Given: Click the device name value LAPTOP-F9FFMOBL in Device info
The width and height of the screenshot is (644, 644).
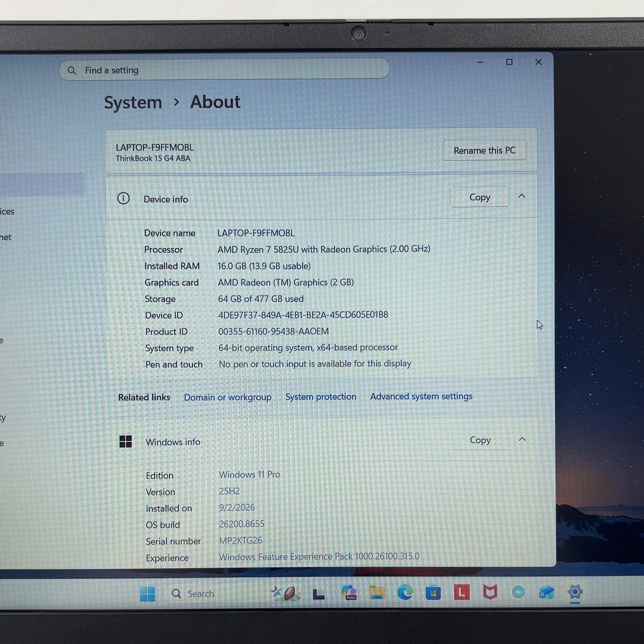Looking at the screenshot, I should 256,233.
